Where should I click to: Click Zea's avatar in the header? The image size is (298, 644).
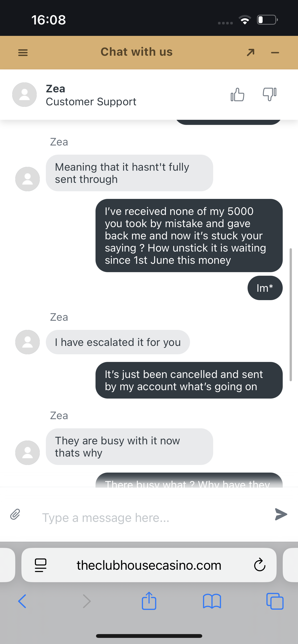point(24,95)
